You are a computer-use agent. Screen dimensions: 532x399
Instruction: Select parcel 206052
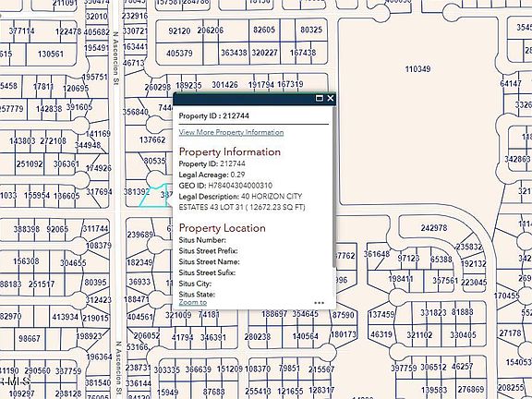point(147,336)
